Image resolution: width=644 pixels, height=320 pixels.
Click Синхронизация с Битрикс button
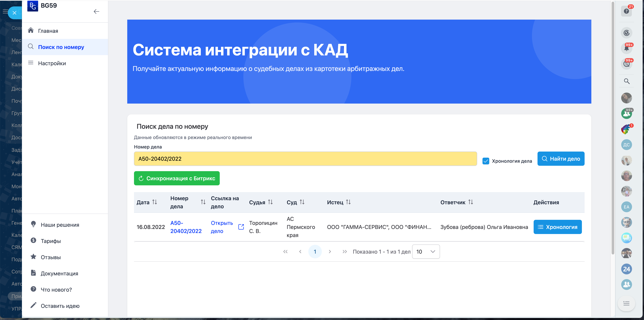pos(177,178)
